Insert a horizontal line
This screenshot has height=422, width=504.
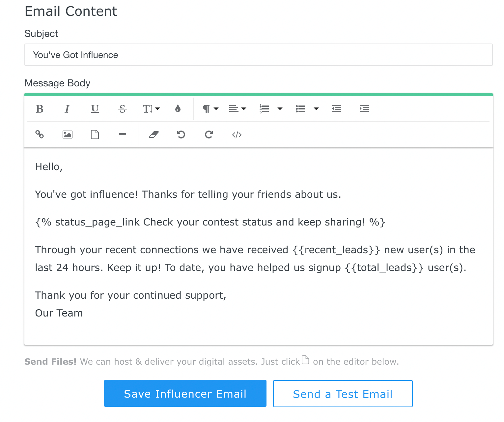point(123,135)
